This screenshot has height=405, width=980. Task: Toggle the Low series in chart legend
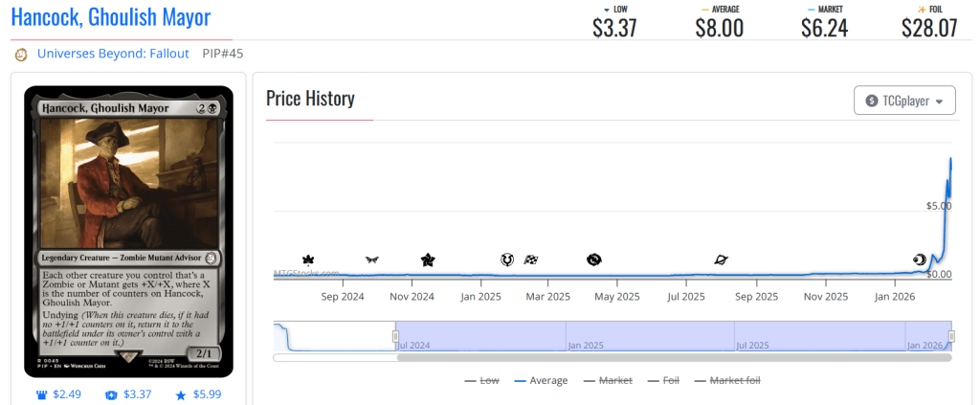pyautogui.click(x=481, y=380)
